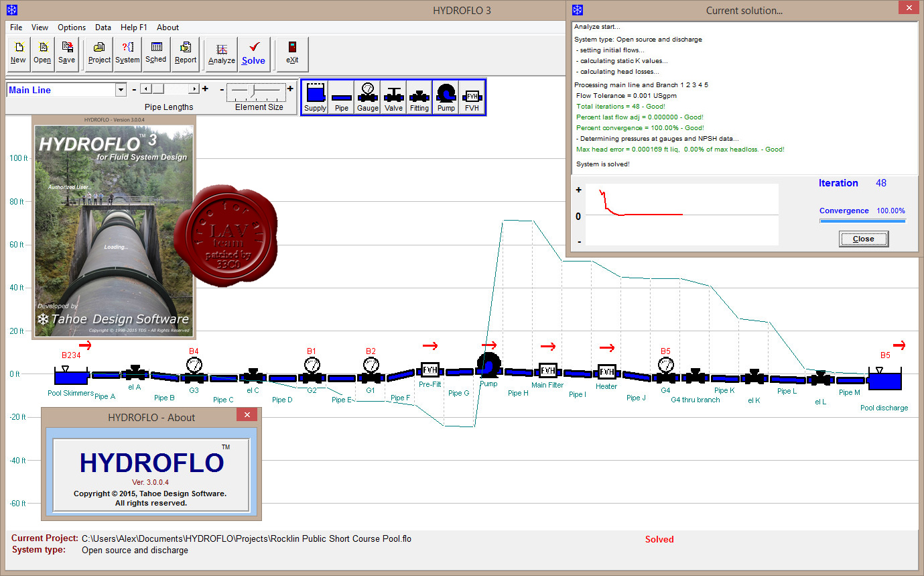Click Pipe Lengths plus button

[205, 89]
